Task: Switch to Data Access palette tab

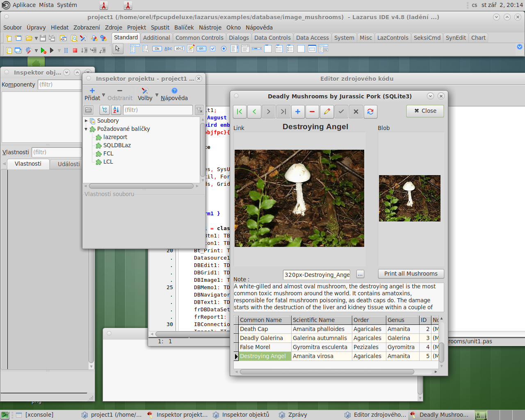Action: point(313,38)
